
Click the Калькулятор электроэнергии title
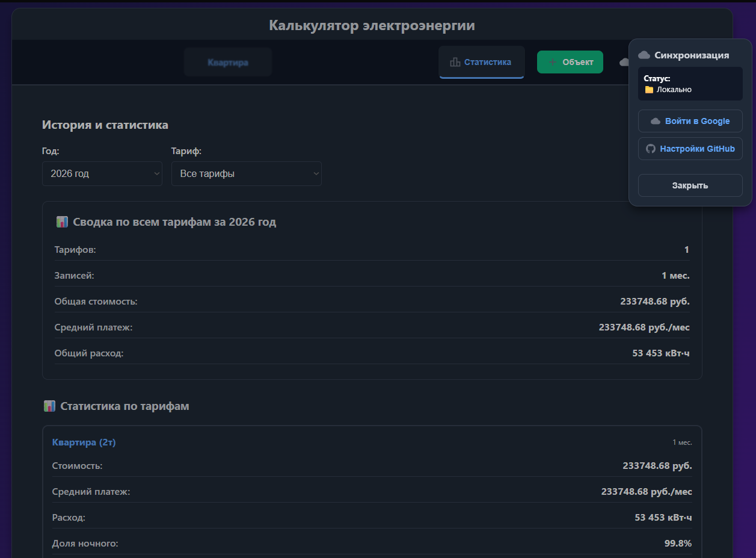click(x=372, y=25)
